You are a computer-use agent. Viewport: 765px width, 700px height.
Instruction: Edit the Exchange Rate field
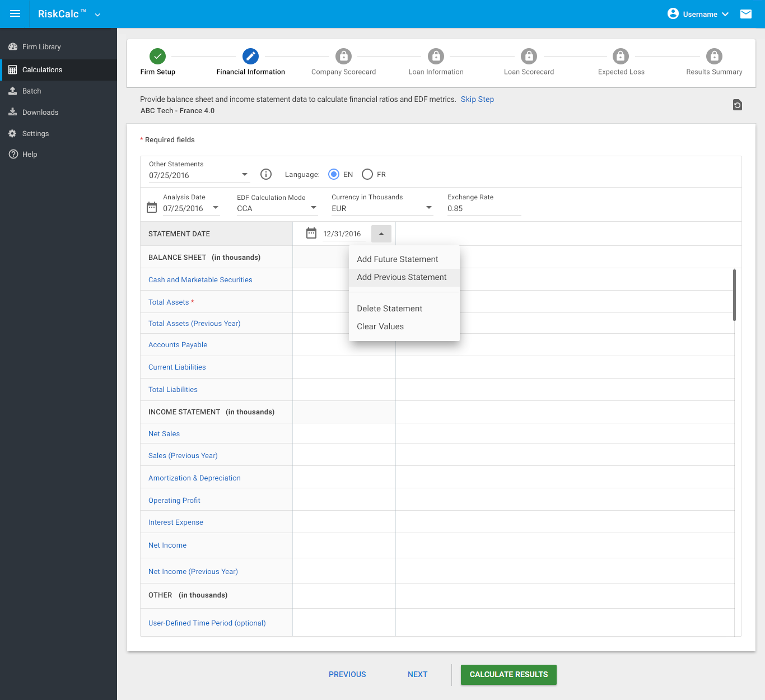(484, 208)
